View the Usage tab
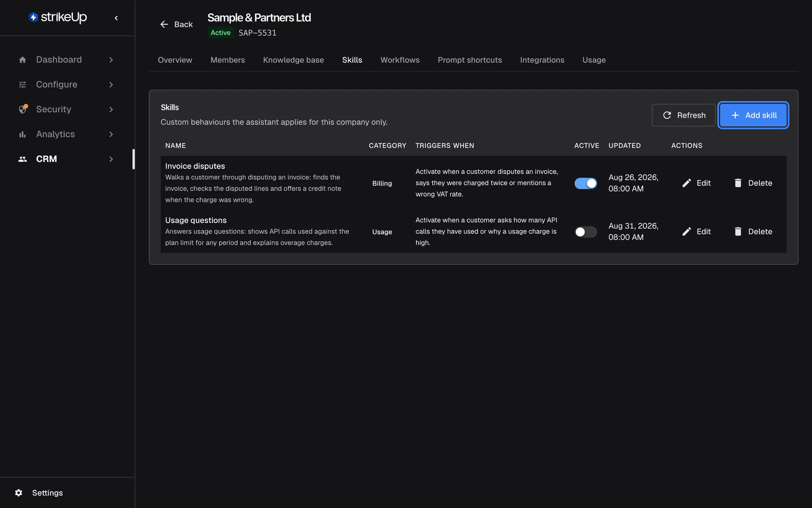This screenshot has height=508, width=812. [x=594, y=60]
